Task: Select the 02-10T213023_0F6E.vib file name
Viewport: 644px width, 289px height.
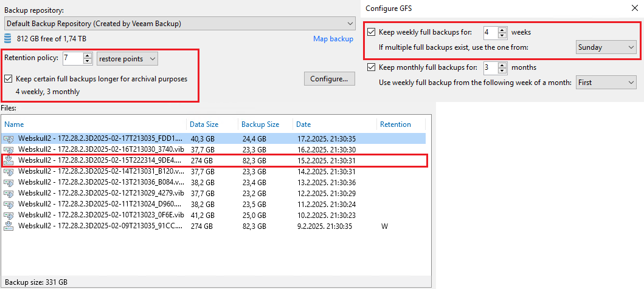Action: [x=101, y=215]
